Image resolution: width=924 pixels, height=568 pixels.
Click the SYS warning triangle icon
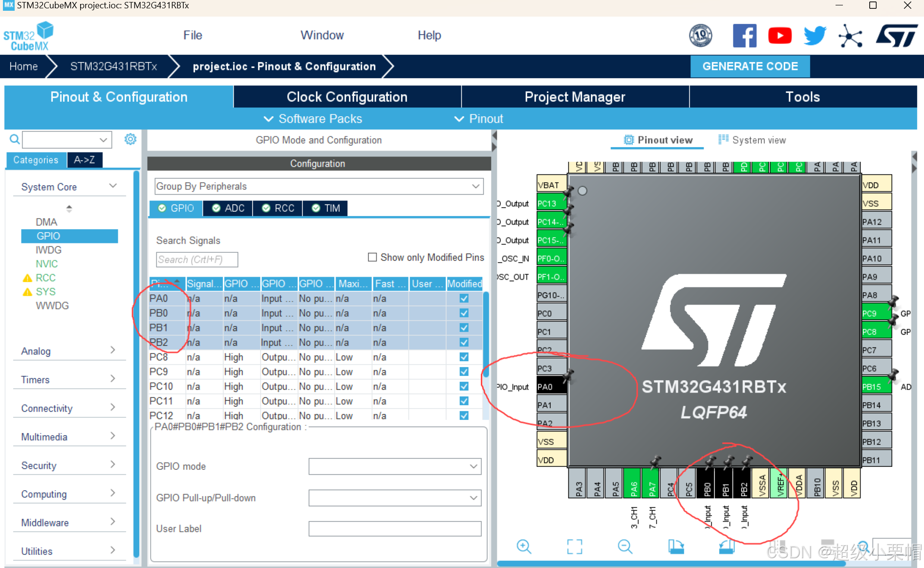pos(27,292)
